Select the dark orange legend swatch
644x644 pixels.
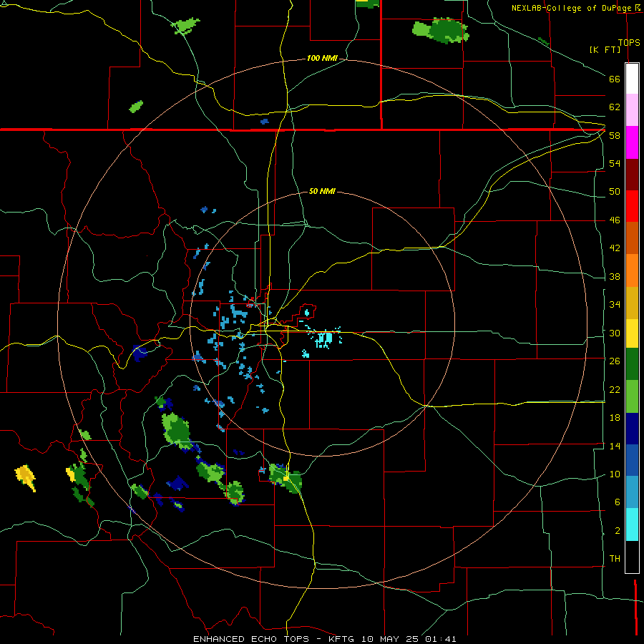(632, 238)
